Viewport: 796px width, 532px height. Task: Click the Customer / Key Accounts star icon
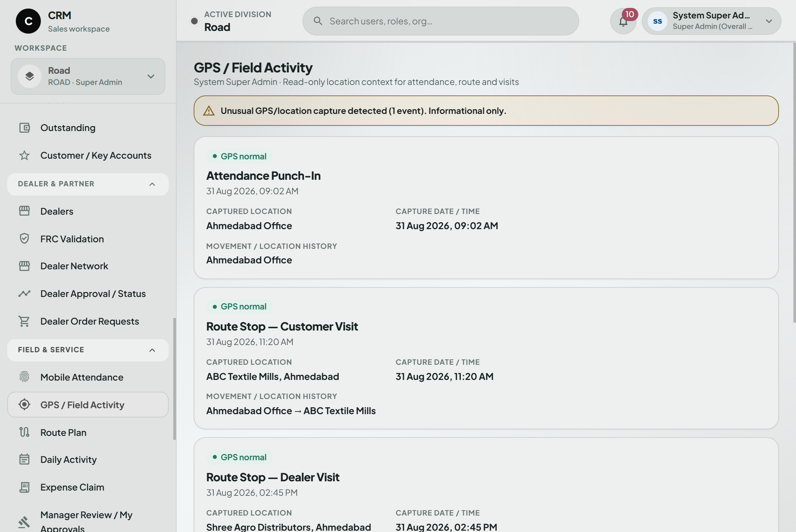24,156
